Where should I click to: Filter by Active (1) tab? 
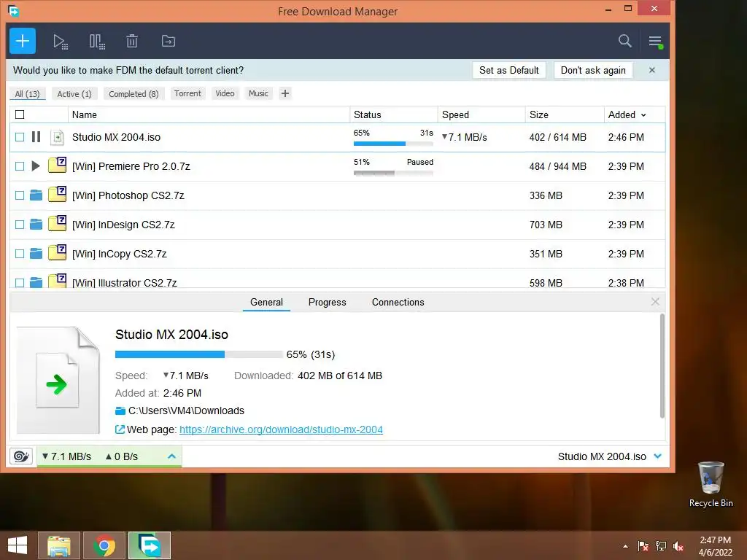74,94
